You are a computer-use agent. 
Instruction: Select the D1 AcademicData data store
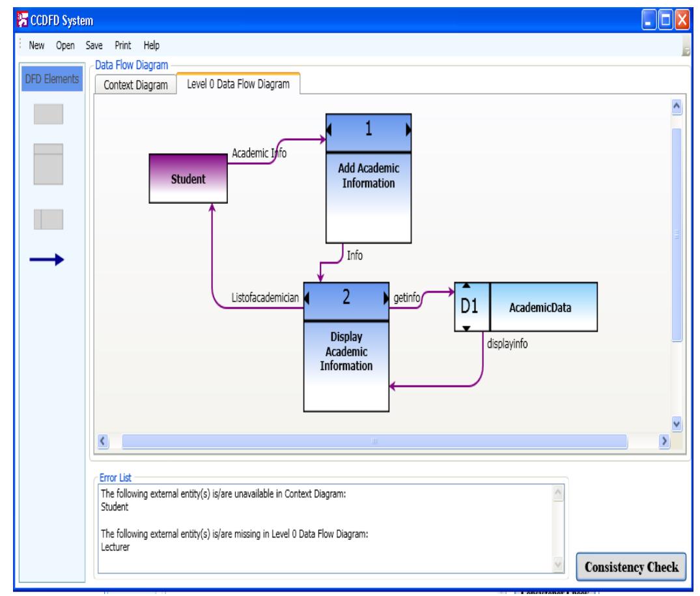[x=526, y=307]
